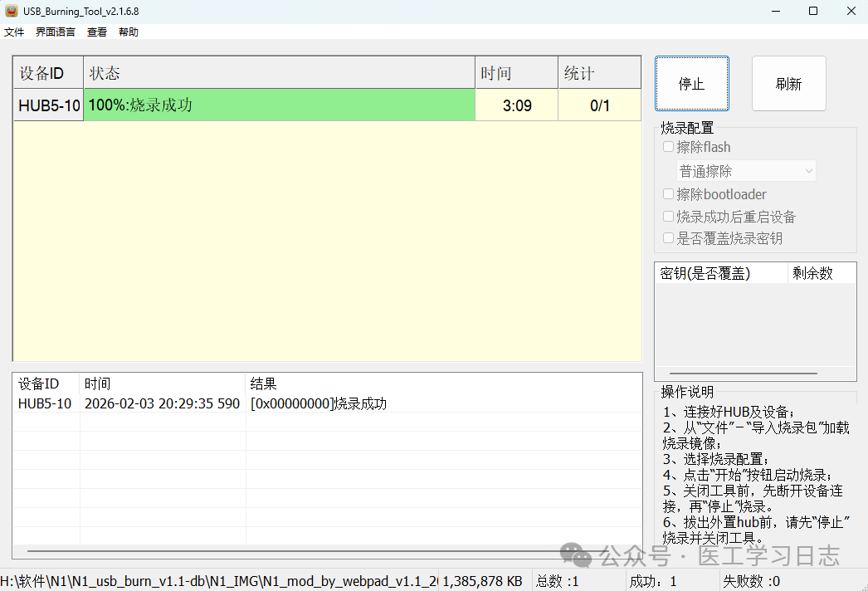Select the HUB5-10 device row header
Viewport: 868px width, 591px height.
[49, 105]
